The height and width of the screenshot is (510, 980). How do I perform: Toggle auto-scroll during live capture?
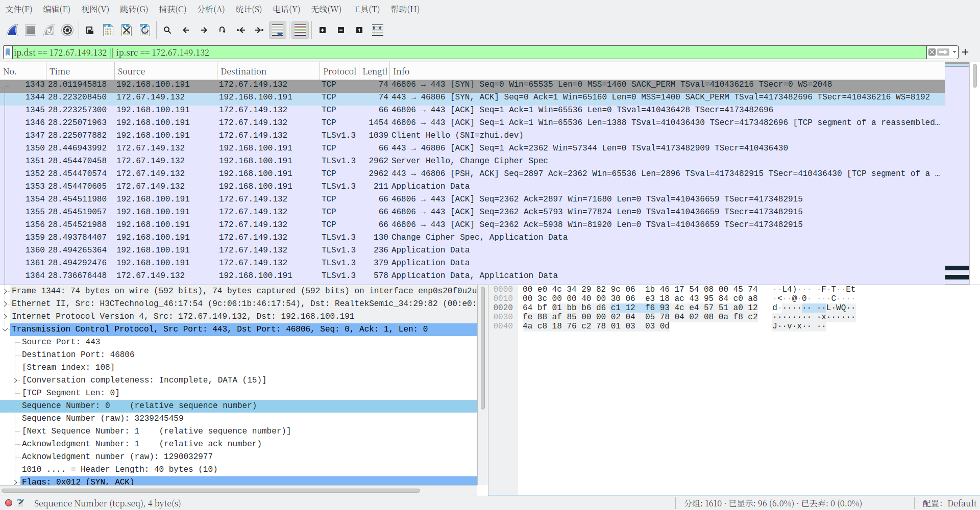point(278,30)
